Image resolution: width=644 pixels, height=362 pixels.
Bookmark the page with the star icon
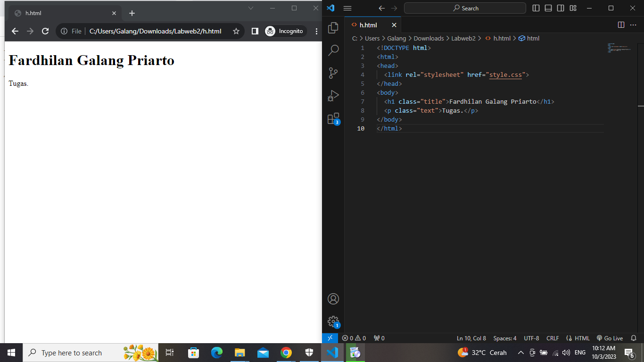[x=235, y=31]
